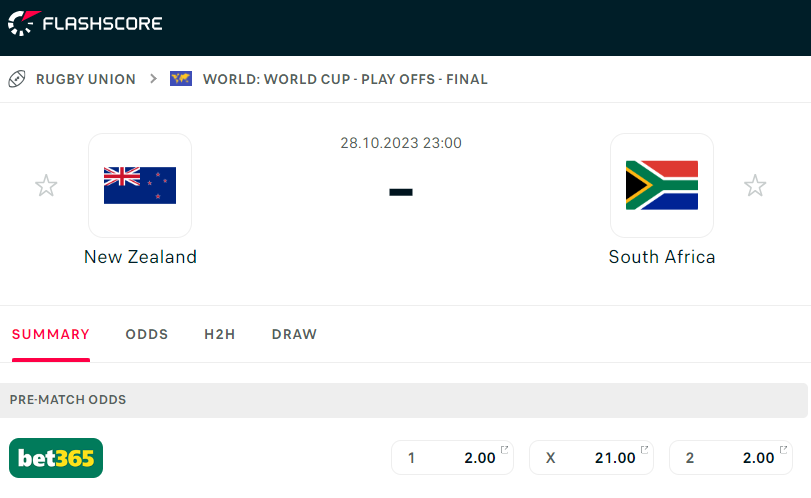This screenshot has height=498, width=811.
Task: Open external link icon on home odds
Action: 505,449
